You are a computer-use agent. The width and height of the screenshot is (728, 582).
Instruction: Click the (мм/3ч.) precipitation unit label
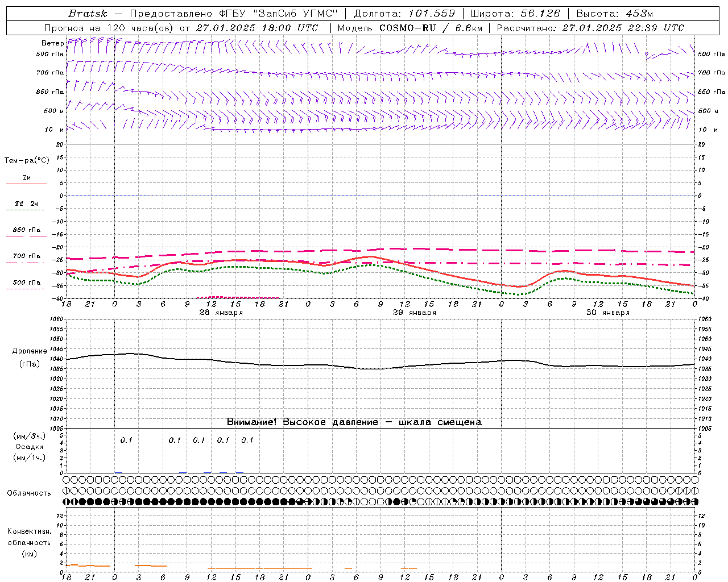click(x=30, y=436)
